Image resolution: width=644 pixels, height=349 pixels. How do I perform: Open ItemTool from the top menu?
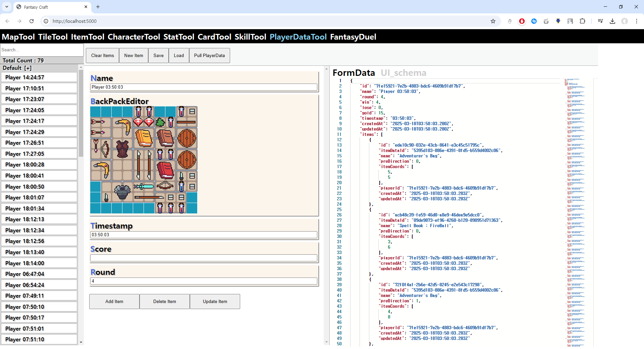coord(88,37)
